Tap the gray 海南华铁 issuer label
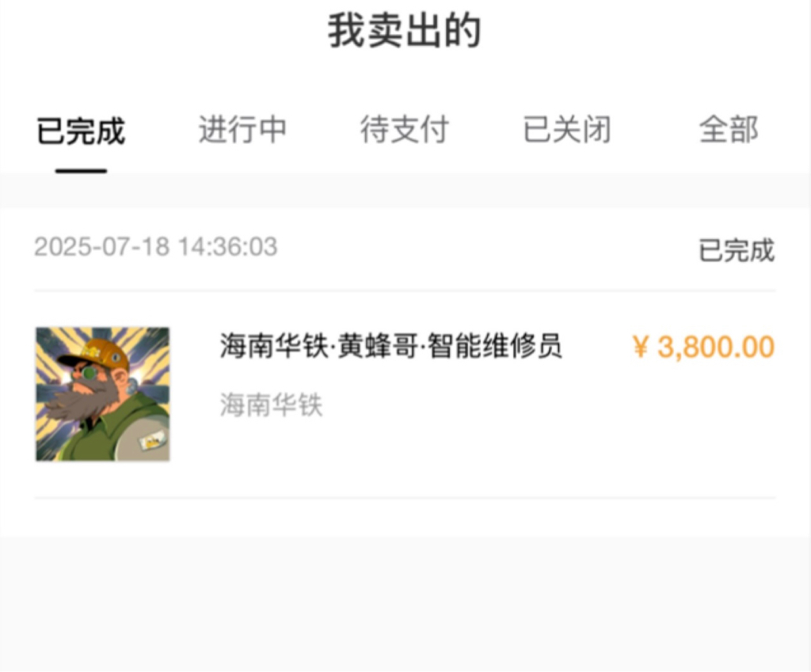Viewport: 811px width, 672px height. (x=271, y=404)
